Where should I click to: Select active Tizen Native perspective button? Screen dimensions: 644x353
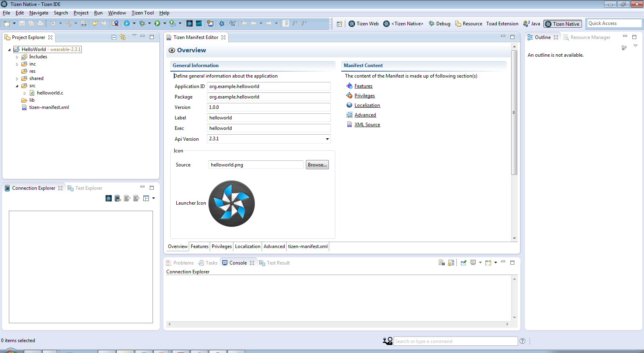click(x=563, y=24)
